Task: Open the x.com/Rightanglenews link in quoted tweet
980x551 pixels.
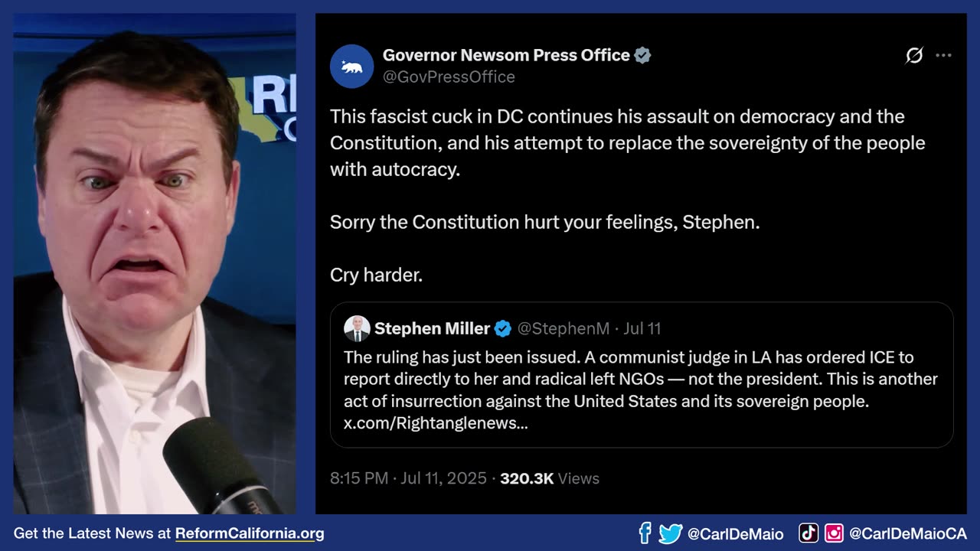Action: pyautogui.click(x=436, y=422)
